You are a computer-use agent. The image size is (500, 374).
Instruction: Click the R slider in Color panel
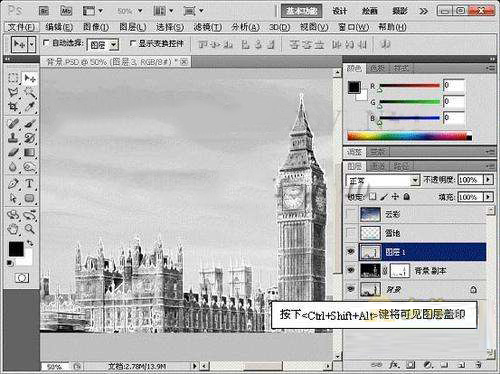point(410,86)
